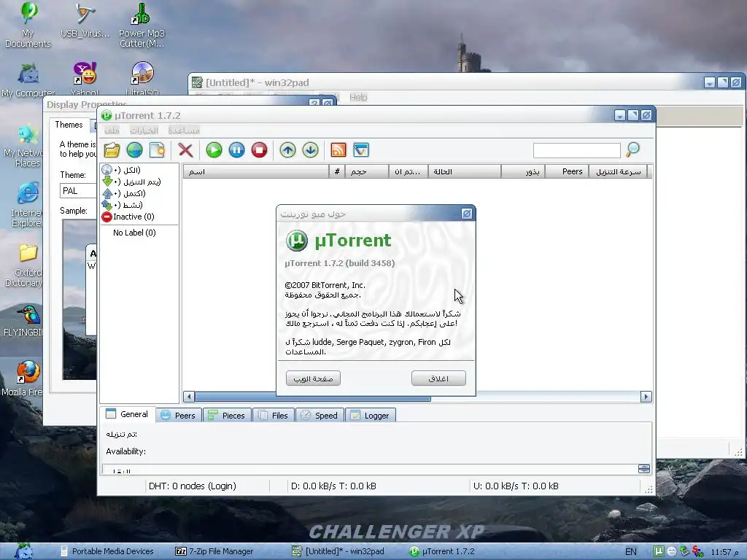The height and width of the screenshot is (560, 747).
Task: Open the ملف (File) menu
Action: (x=112, y=130)
